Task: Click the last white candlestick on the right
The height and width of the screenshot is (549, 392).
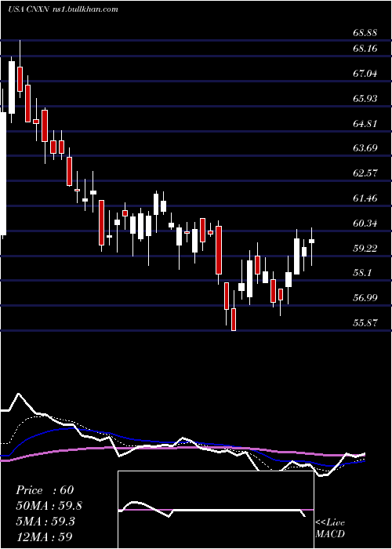Action: pos(311,241)
